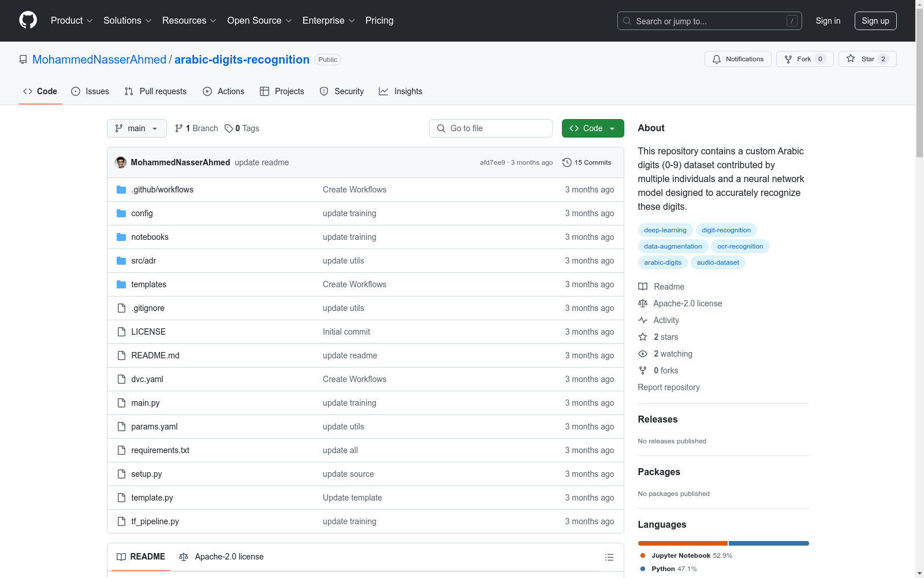
Task: Click the ocr-recognition topic tag
Action: pyautogui.click(x=740, y=246)
